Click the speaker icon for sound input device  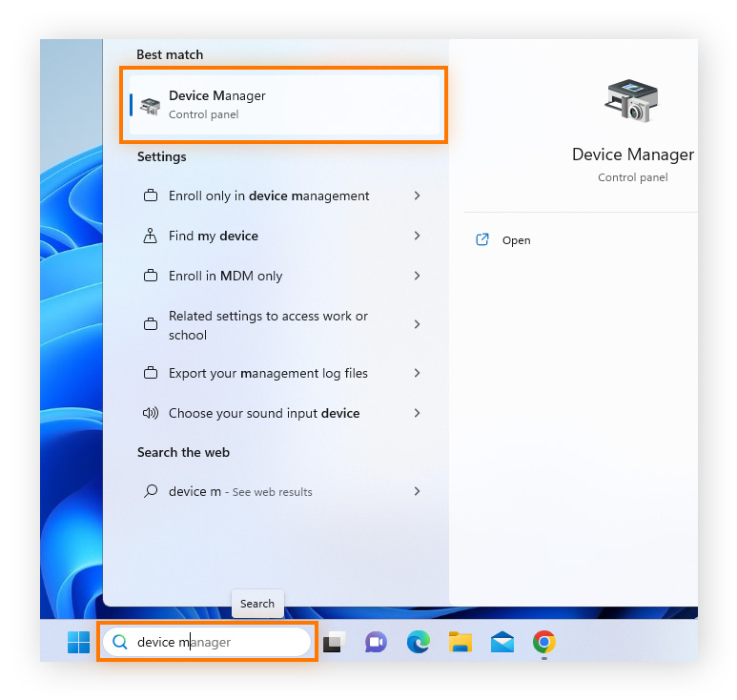[x=151, y=413]
